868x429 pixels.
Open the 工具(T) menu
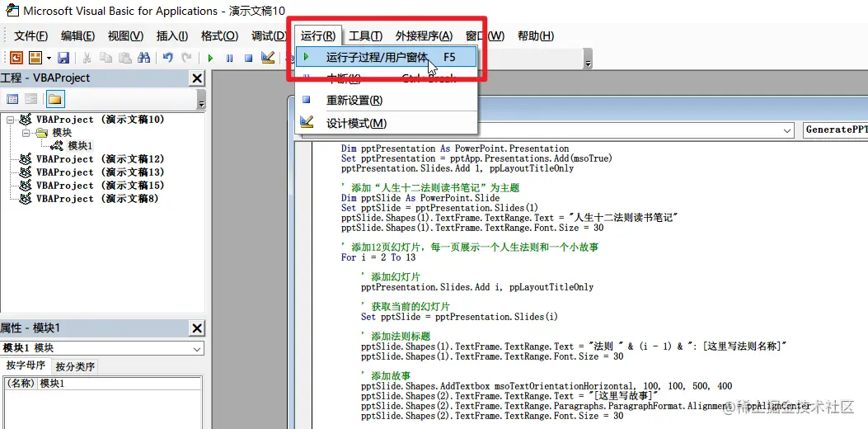(365, 36)
